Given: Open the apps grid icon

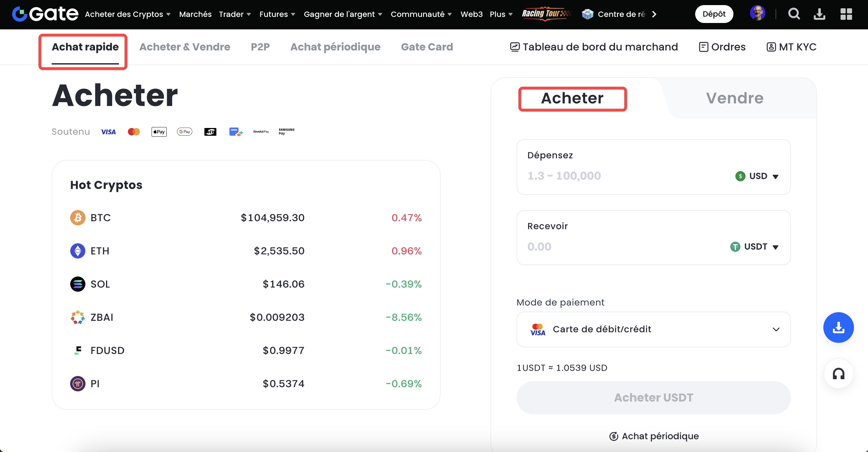Looking at the screenshot, I should (846, 14).
